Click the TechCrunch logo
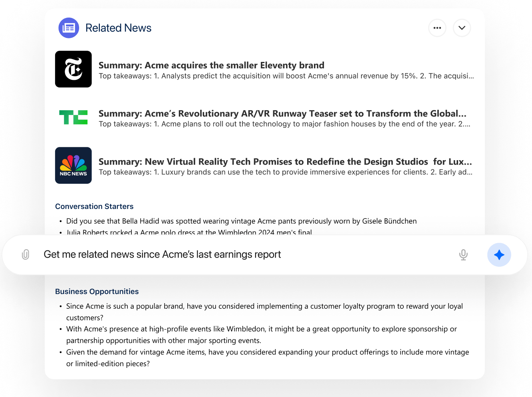532x397 pixels. [x=73, y=117]
